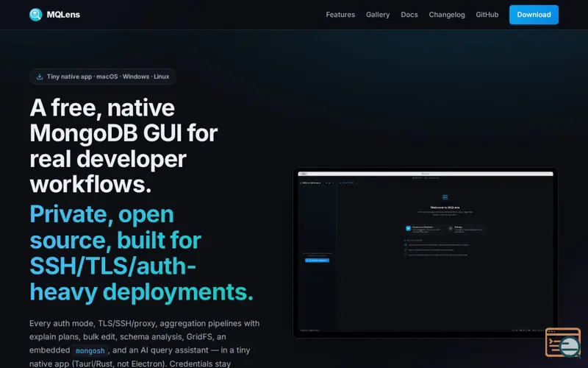Open the Gallery nav link
Screen dimensions: 588x368
coord(378,15)
